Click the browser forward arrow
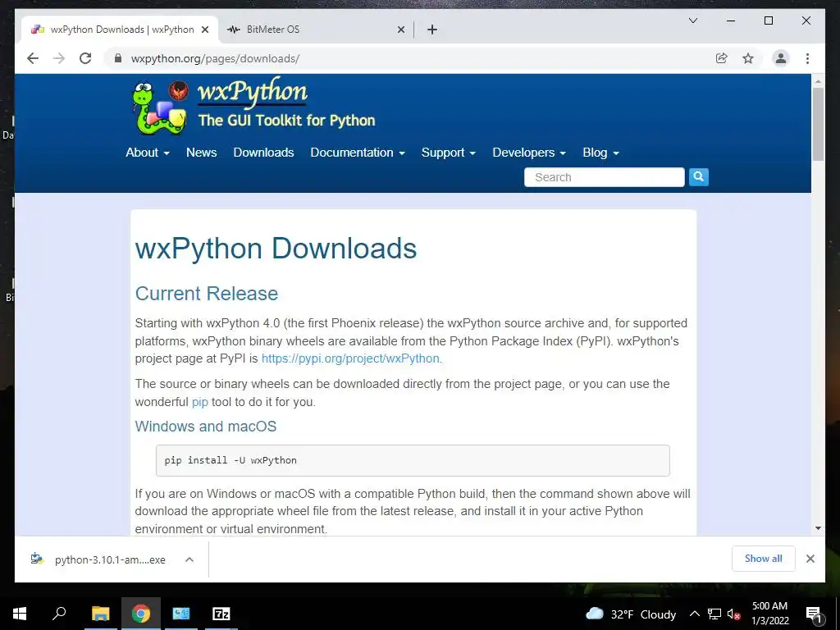This screenshot has height=630, width=840. pyautogui.click(x=59, y=58)
